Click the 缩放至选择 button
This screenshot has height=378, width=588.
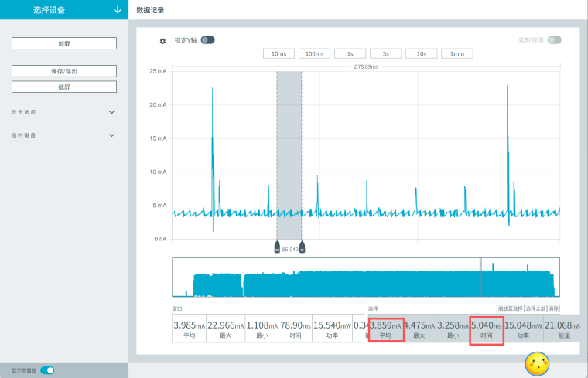pos(510,308)
